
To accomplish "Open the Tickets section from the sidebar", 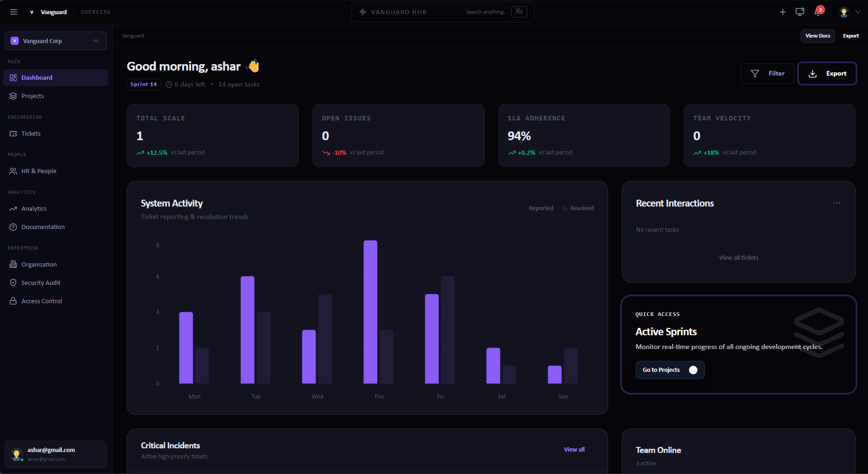I will (31, 133).
